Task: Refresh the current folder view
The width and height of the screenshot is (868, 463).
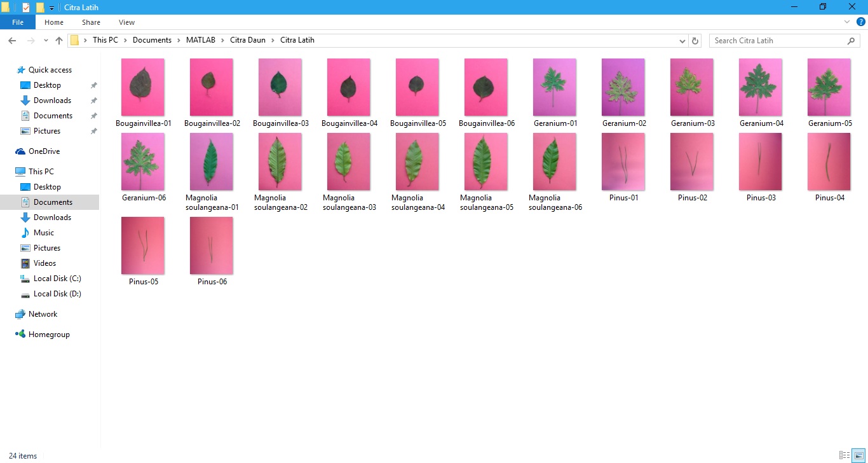Action: [695, 41]
